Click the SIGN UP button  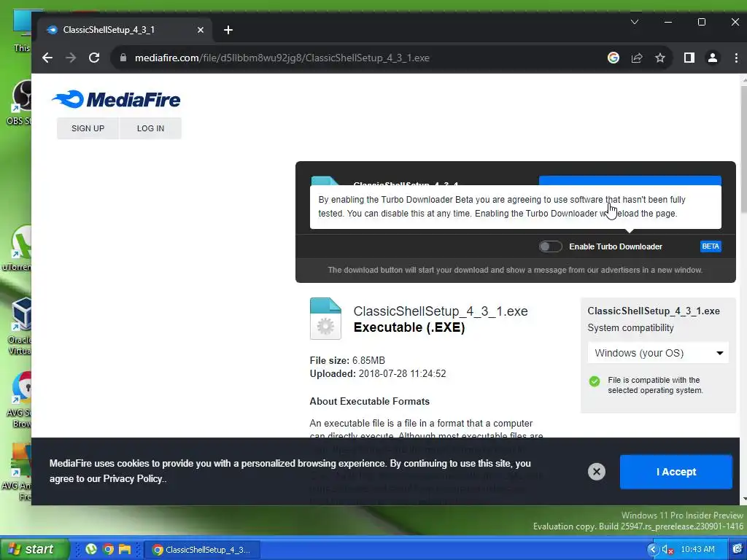click(x=88, y=128)
